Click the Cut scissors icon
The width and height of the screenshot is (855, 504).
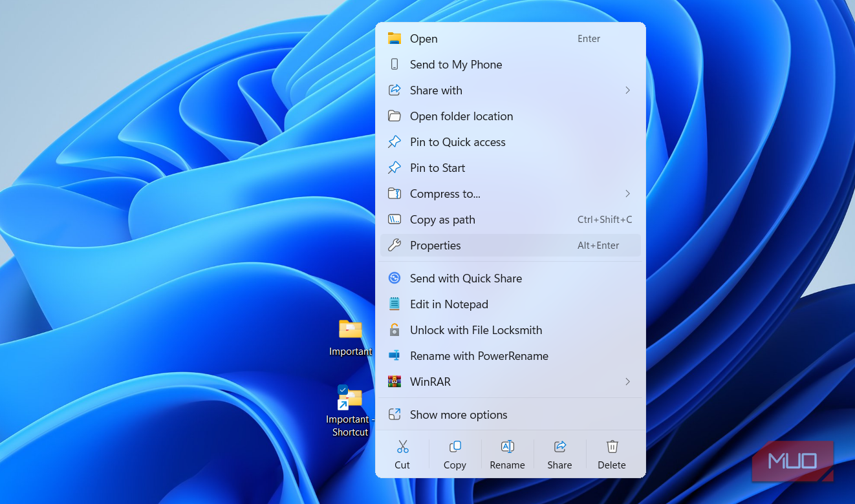coord(402,446)
